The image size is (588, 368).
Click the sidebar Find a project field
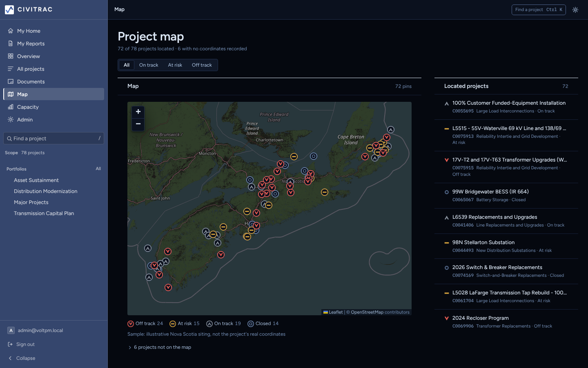pos(53,138)
